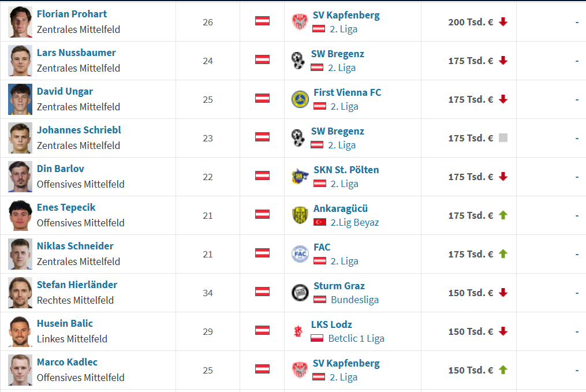Viewport: 586px width, 392px height.
Task: Go to the Betclic 1 Liga page
Action: [x=356, y=338]
